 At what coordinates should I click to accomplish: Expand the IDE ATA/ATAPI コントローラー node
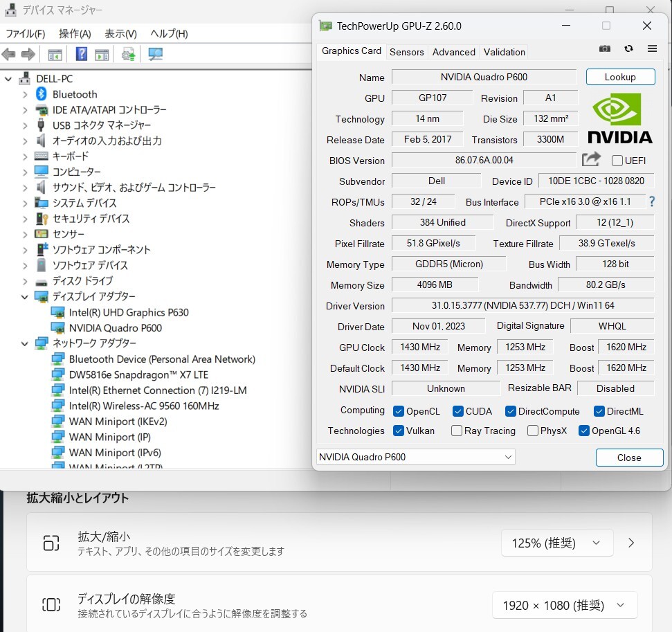(25, 110)
